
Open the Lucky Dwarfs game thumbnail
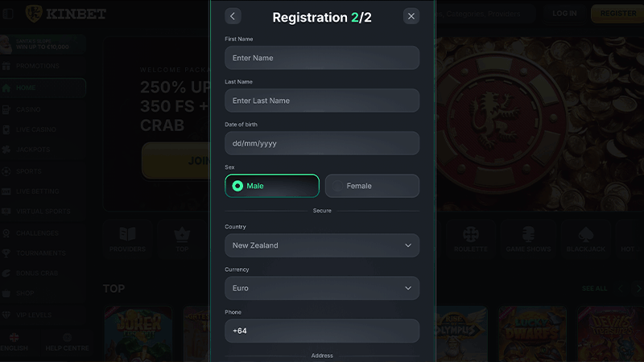tap(532, 334)
